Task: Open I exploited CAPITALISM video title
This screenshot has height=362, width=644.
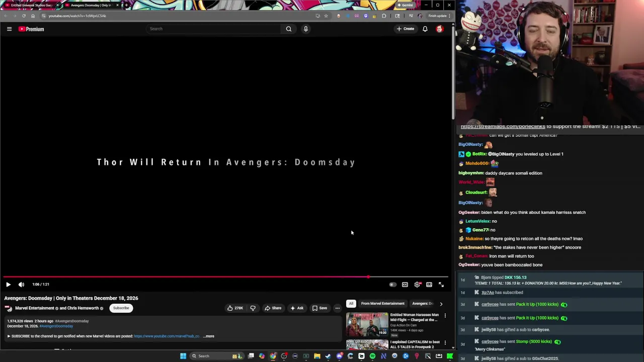Action: click(x=415, y=344)
